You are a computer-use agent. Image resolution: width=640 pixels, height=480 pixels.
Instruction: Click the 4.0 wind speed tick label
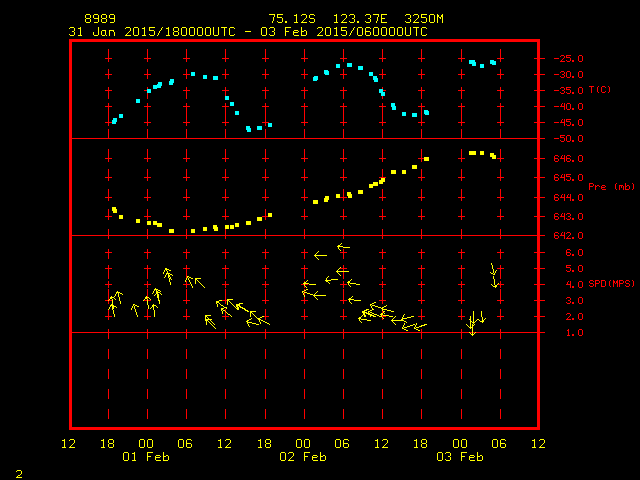coord(574,284)
